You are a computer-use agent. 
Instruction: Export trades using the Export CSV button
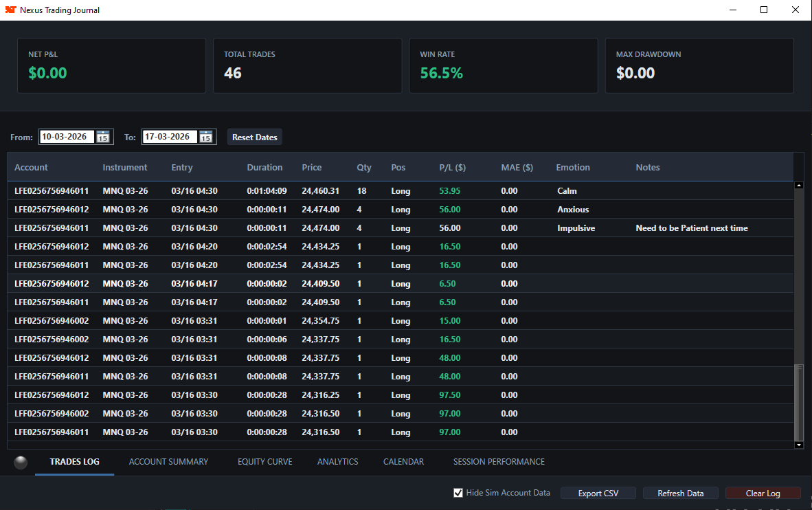coord(598,493)
